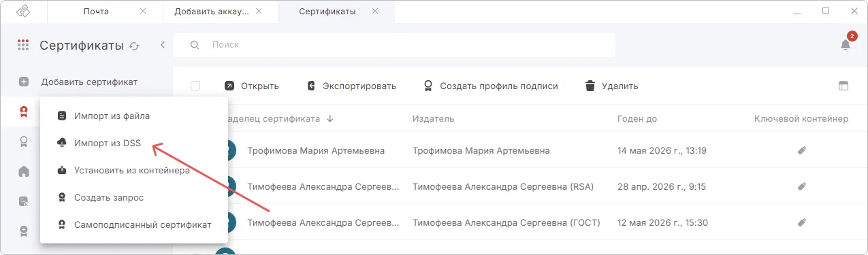The width and height of the screenshot is (868, 255).
Task: Sort by certificate owner arrow
Action: [330, 118]
